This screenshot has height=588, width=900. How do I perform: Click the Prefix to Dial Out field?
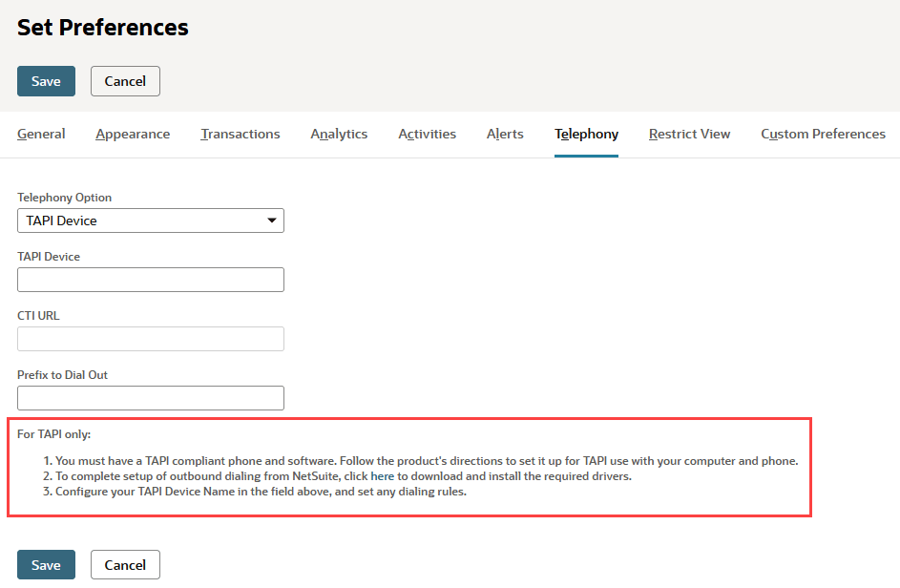151,398
